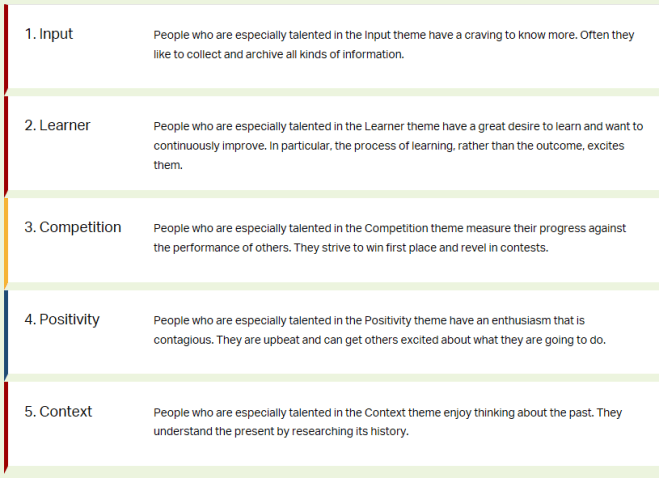Click the divider between Positivity and Context cards

pyautogui.click(x=330, y=377)
